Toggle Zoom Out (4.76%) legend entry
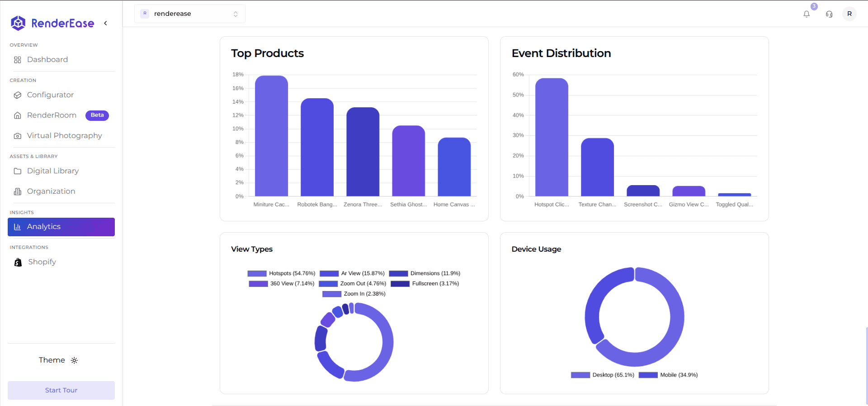Screen dimensions: 868x406 [x=353, y=284]
